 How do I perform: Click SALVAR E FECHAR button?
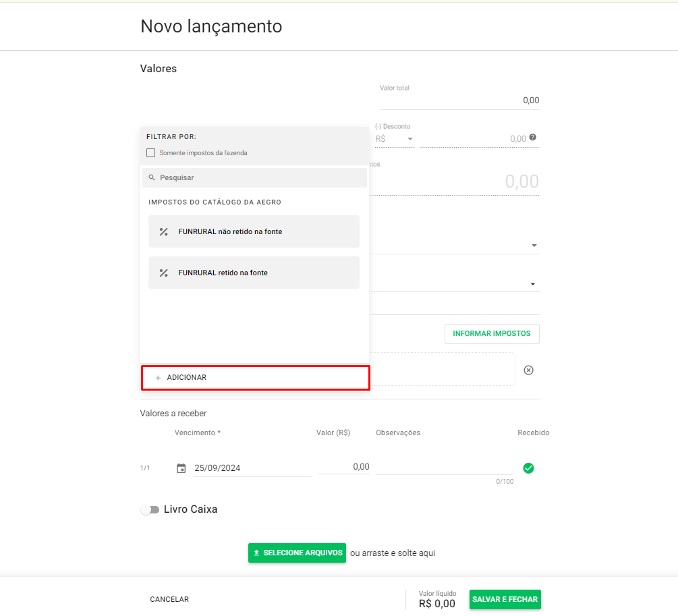(505, 599)
